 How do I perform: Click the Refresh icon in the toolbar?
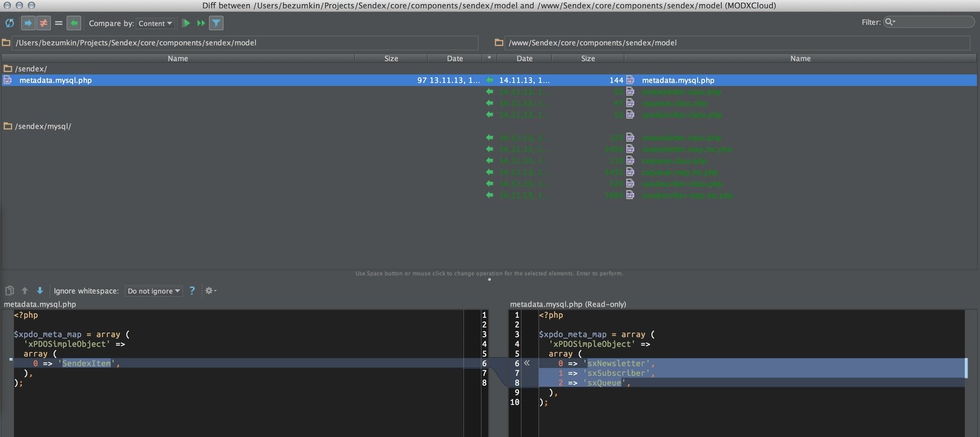click(x=10, y=23)
